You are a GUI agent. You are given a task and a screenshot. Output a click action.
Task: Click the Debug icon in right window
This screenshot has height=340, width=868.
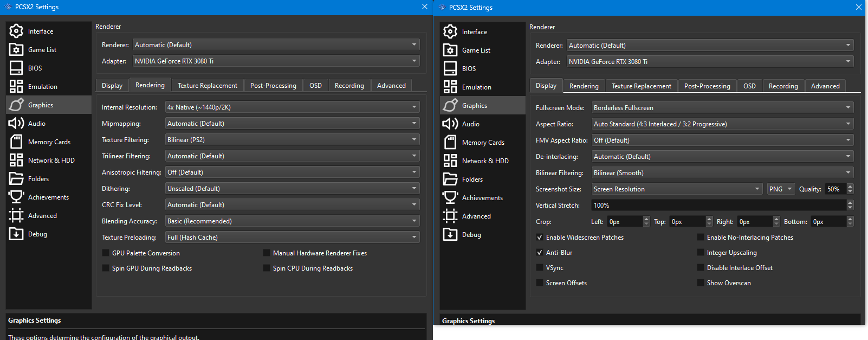(x=450, y=234)
